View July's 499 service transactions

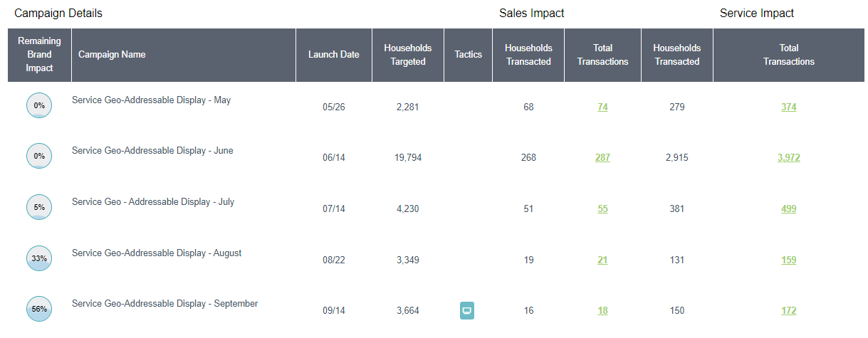tap(788, 209)
